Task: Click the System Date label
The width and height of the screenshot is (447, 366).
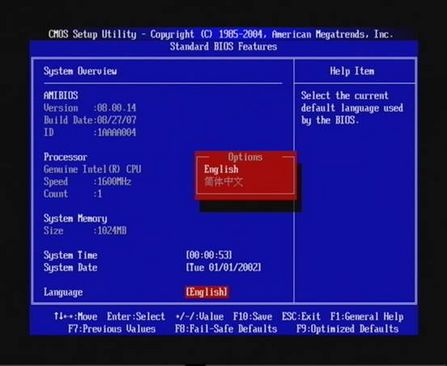Action: (x=70, y=268)
